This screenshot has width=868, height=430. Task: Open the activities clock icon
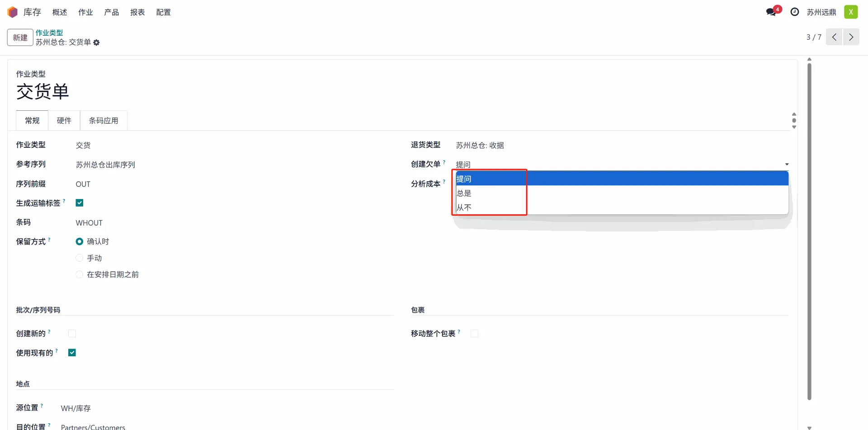point(795,12)
